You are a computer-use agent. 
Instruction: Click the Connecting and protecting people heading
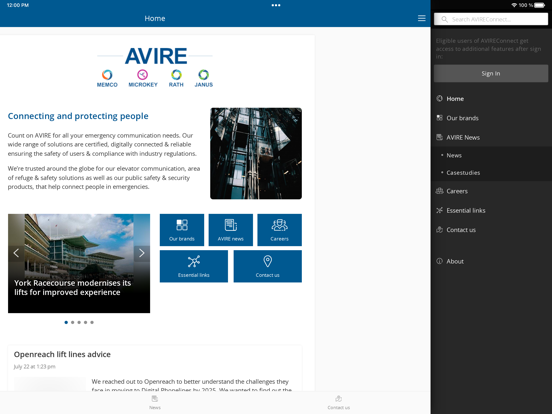(x=78, y=116)
